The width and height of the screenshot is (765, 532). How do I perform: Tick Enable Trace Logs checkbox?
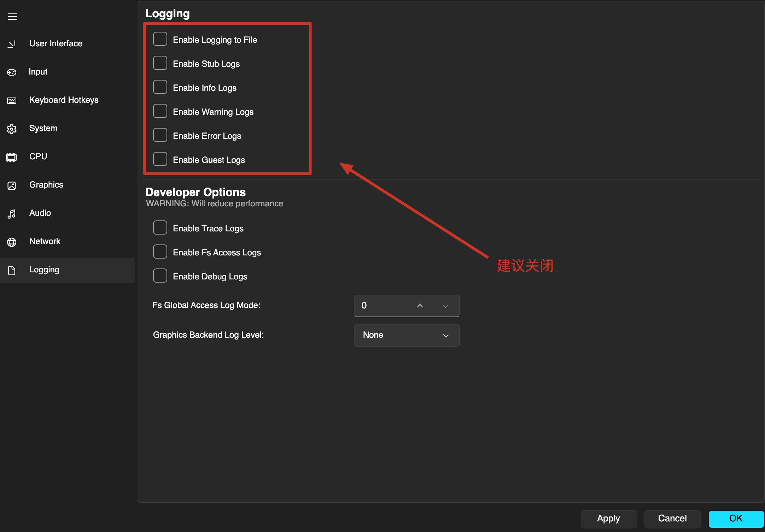pos(160,228)
